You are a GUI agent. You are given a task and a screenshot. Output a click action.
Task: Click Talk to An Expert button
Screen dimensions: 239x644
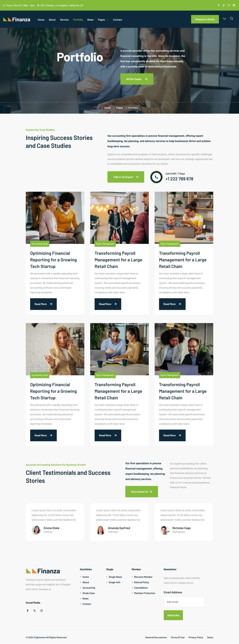tap(126, 177)
